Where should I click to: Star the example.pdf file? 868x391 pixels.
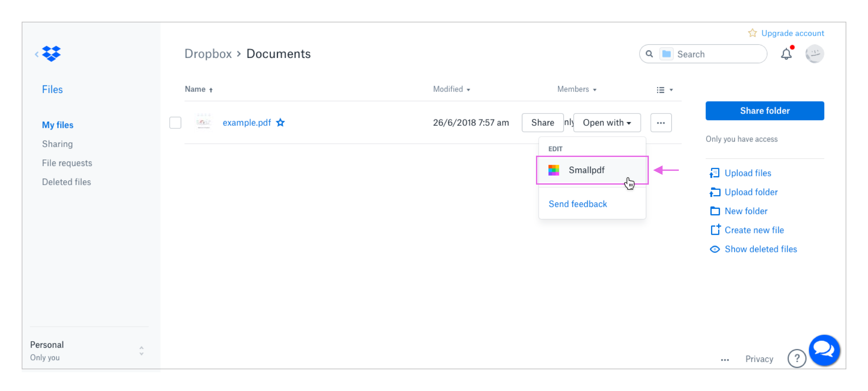[280, 123]
